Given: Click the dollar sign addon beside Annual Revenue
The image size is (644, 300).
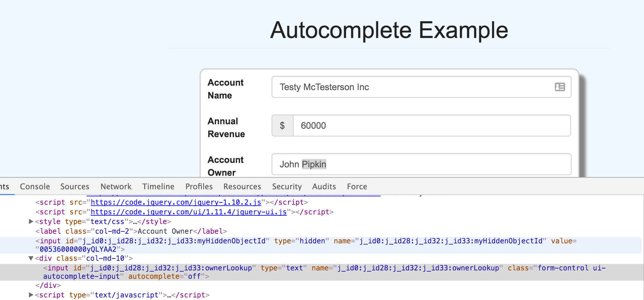Looking at the screenshot, I should click(x=282, y=126).
